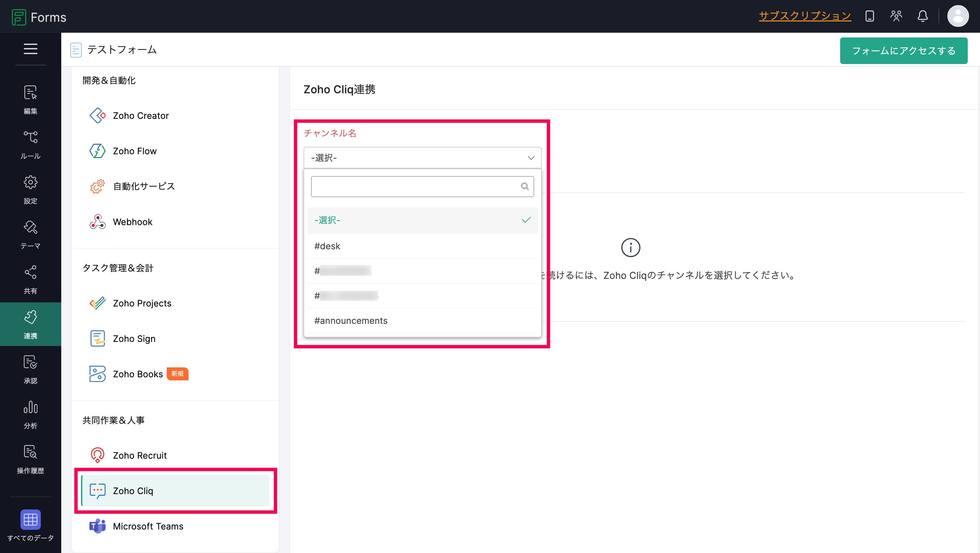Screen dimensions: 980x553
Task: Select Zoho Recruit integration
Action: (x=175, y=455)
